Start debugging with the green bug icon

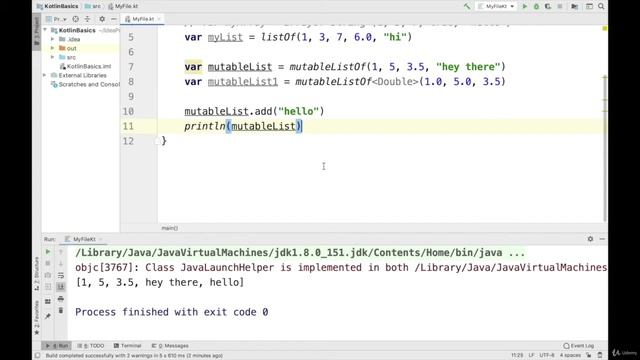536,6
